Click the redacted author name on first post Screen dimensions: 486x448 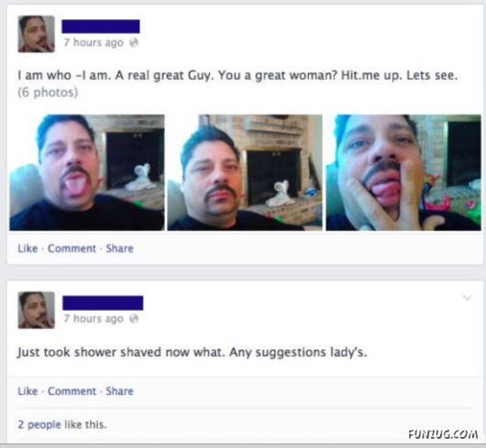(x=101, y=27)
